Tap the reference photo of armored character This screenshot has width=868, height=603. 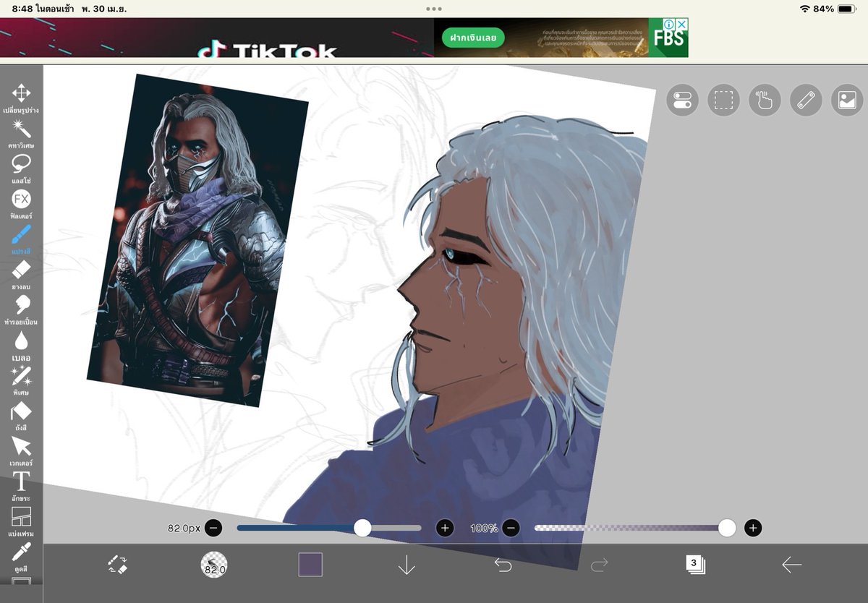coord(198,240)
